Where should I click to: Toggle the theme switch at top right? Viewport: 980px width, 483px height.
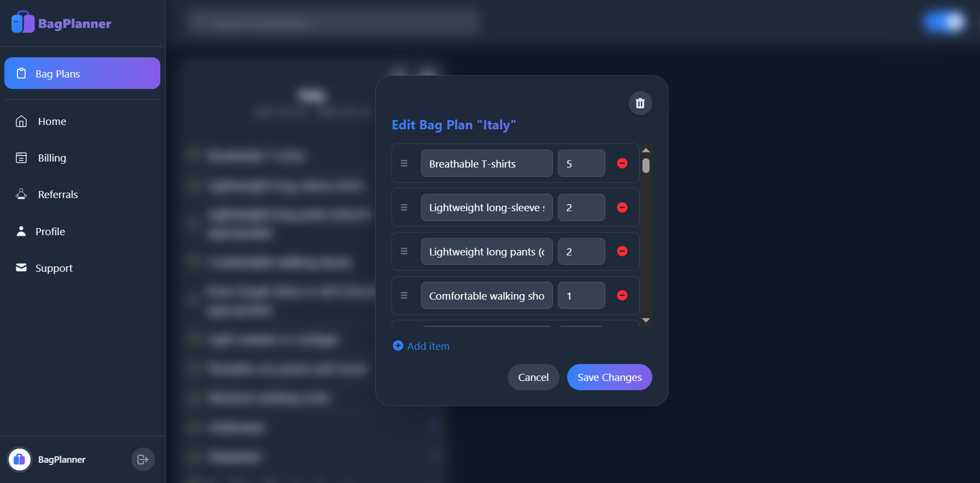tap(945, 22)
